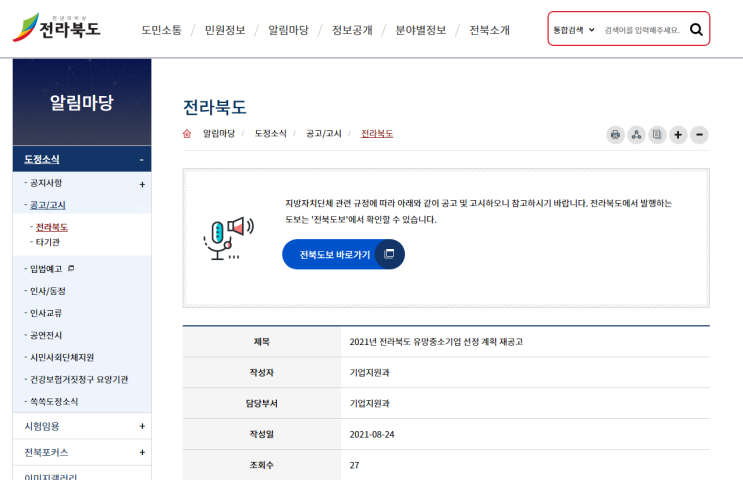Open 공연전시 sidebar item
The image size is (743, 480).
pyautogui.click(x=45, y=335)
